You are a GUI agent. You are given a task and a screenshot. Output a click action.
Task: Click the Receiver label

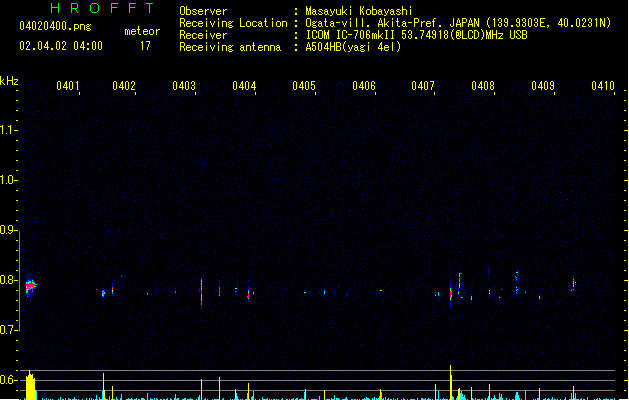[203, 35]
